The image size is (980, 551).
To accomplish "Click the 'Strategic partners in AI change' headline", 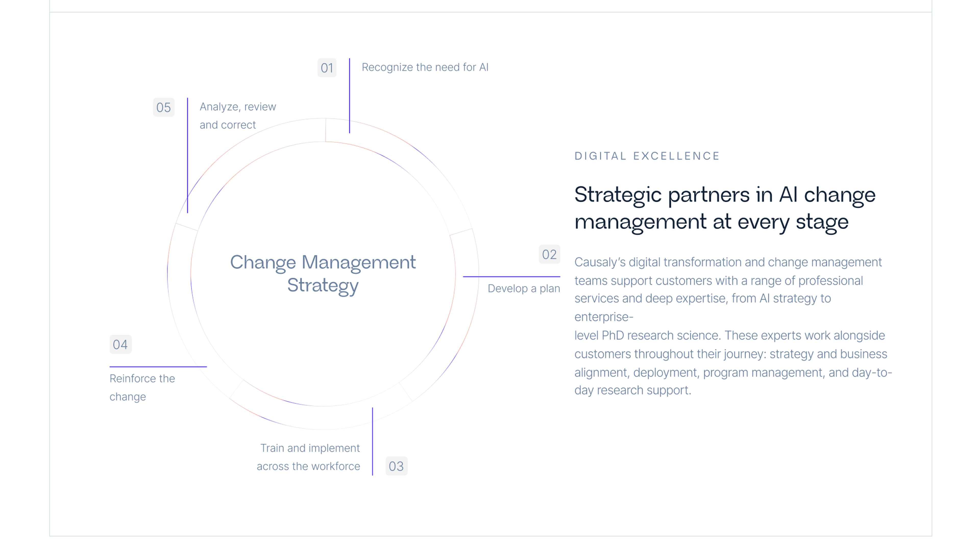I will tap(725, 208).
